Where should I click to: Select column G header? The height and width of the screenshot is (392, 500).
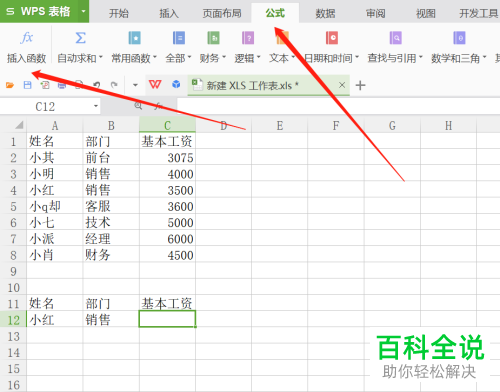click(392, 125)
